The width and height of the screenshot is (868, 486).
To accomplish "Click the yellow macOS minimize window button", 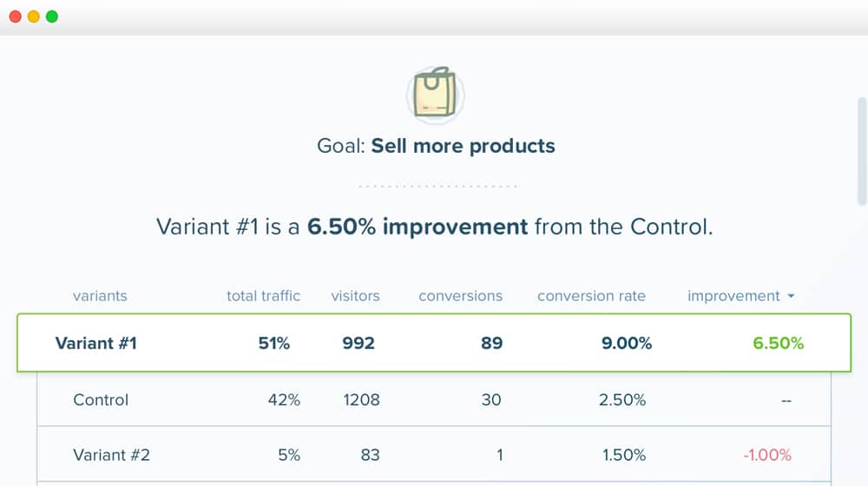I will (x=34, y=16).
